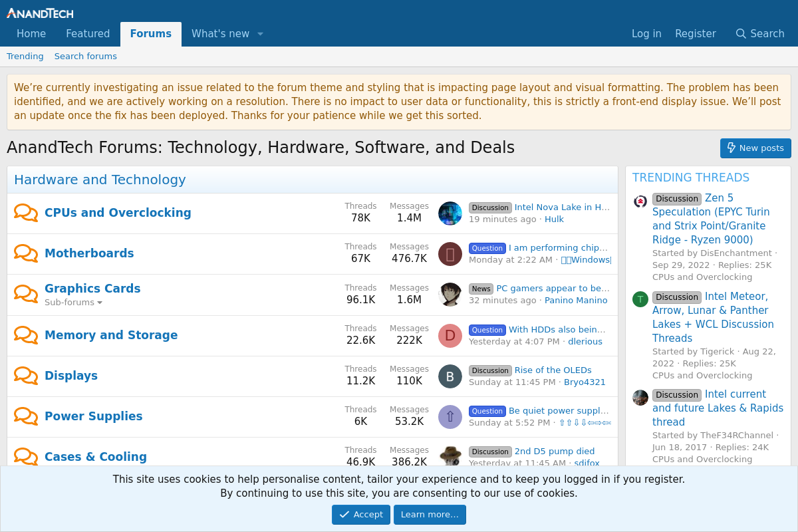The height and width of the screenshot is (532, 798).
Task: Open Panino Manino's avatar in Graphics Cards row
Action: 450,295
